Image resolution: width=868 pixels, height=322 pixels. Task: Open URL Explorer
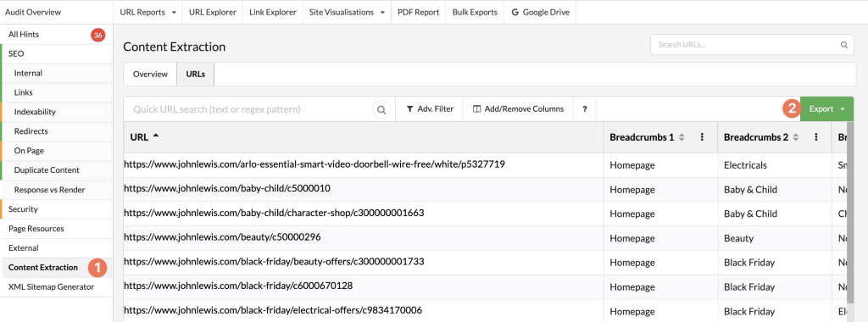pyautogui.click(x=213, y=12)
